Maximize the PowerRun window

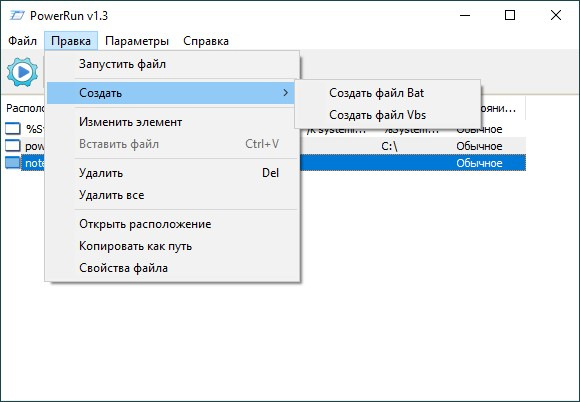point(510,15)
